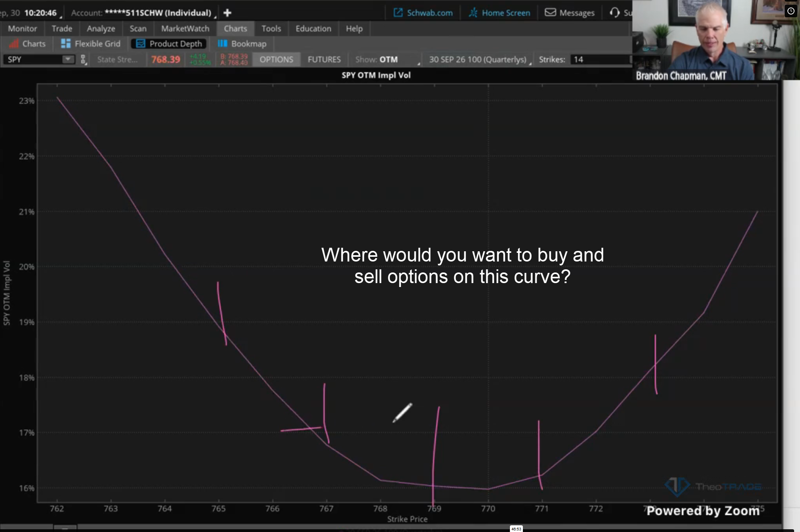Expand the SPY symbol dropdown arrow
The width and height of the screenshot is (800, 532).
(x=68, y=59)
